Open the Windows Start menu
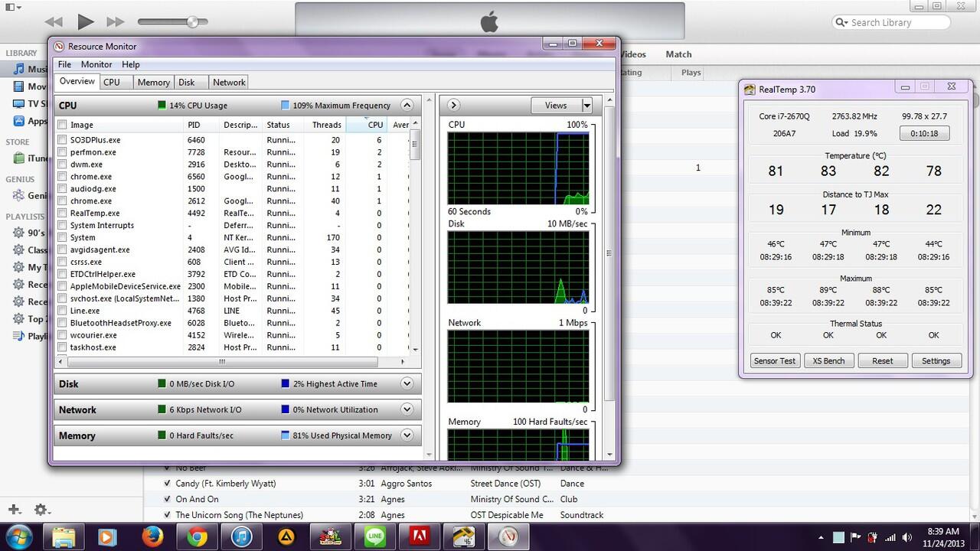Viewport: 980px width, 551px height. click(18, 536)
